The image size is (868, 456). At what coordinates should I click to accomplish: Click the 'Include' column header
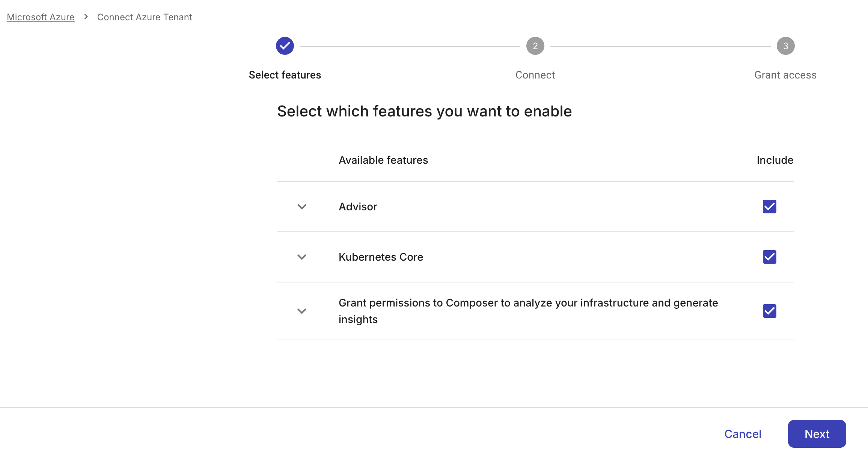click(x=775, y=160)
